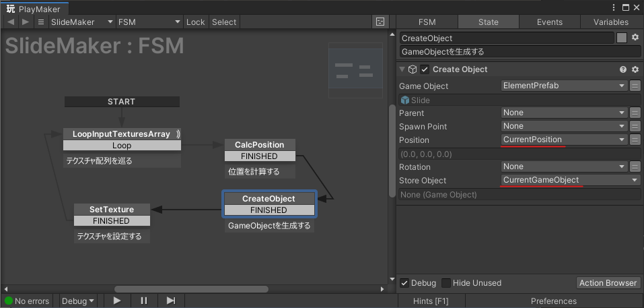
Task: Click the Play button in the bottom toolbar
Action: [x=117, y=301]
